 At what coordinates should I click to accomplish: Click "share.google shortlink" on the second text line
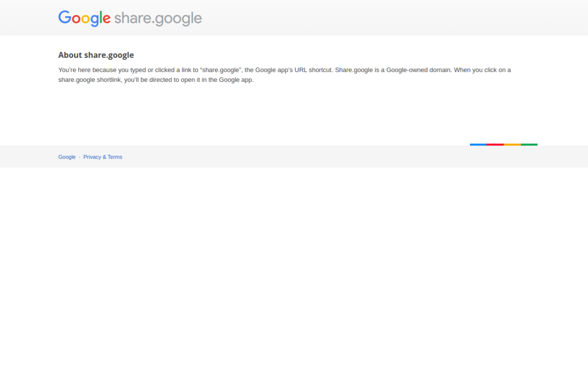click(90, 80)
